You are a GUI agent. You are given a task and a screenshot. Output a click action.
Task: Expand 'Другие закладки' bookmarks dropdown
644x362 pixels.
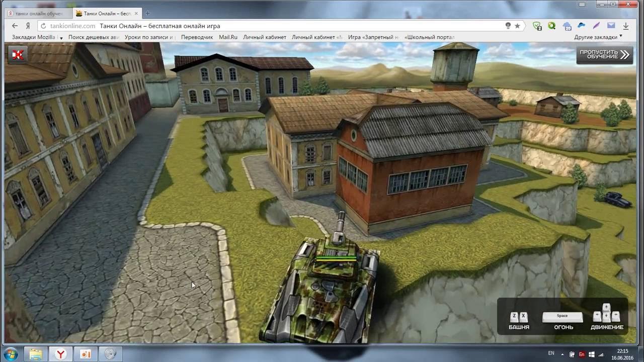point(598,37)
